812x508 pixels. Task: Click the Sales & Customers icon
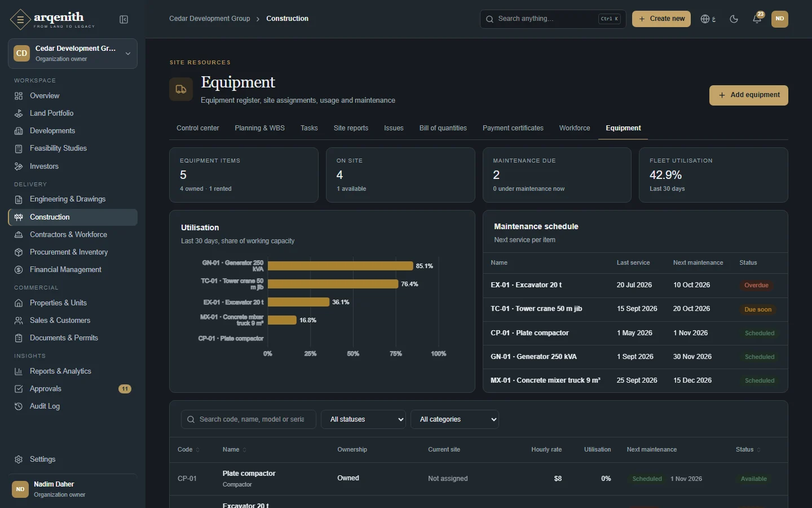click(x=19, y=321)
